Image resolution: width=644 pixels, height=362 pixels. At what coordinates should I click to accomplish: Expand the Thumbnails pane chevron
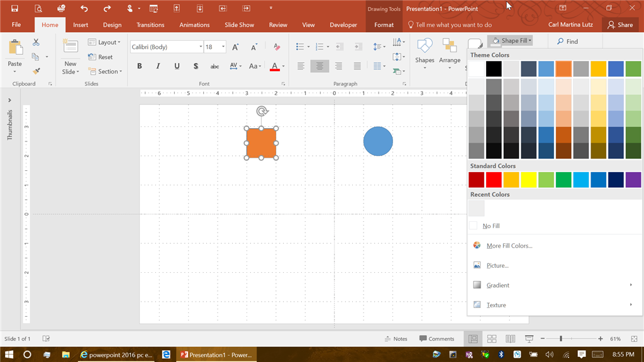[x=9, y=100]
